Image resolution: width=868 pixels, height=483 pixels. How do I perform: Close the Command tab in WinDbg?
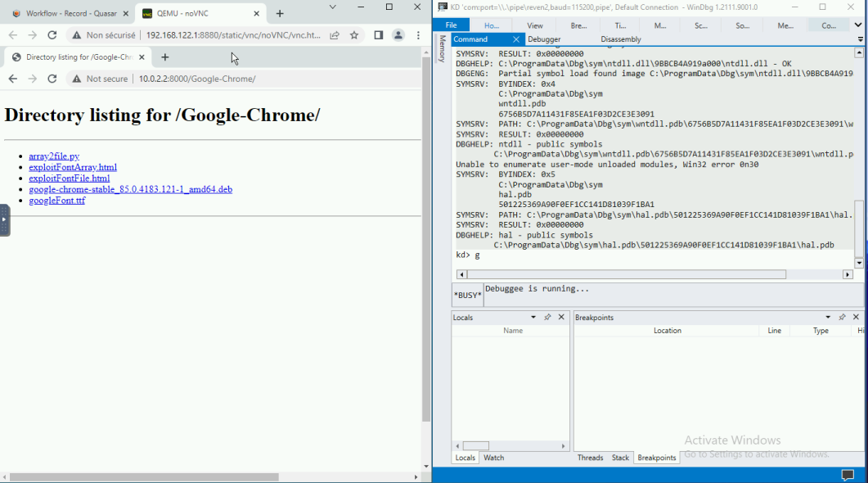[x=516, y=39]
